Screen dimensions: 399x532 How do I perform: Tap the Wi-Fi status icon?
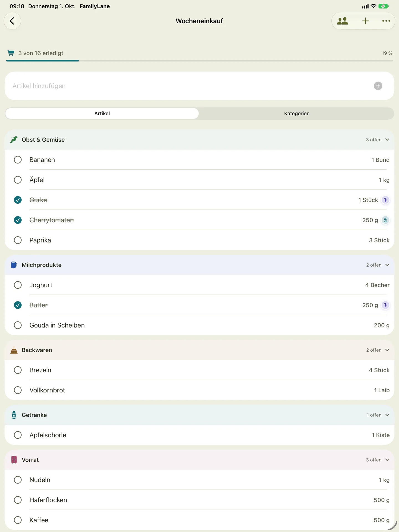point(374,6)
